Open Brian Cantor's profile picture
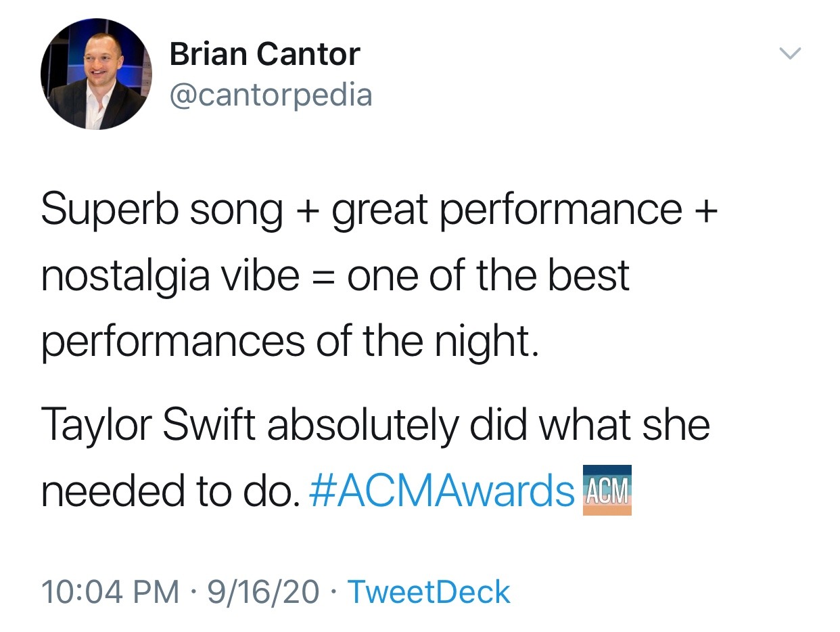Viewport: 840px width, 632px height. point(96,74)
